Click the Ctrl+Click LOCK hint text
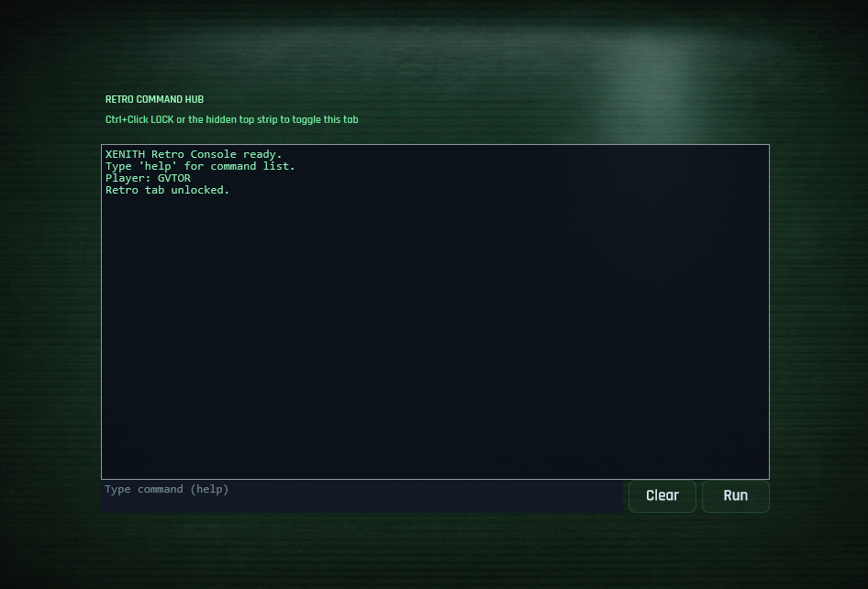This screenshot has height=589, width=868. tap(231, 119)
